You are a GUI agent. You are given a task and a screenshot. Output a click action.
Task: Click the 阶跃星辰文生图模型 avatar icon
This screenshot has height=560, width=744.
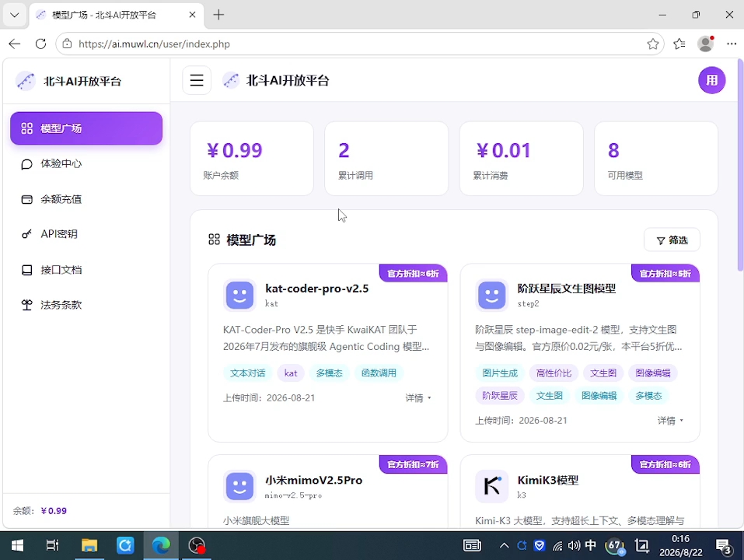pyautogui.click(x=491, y=295)
